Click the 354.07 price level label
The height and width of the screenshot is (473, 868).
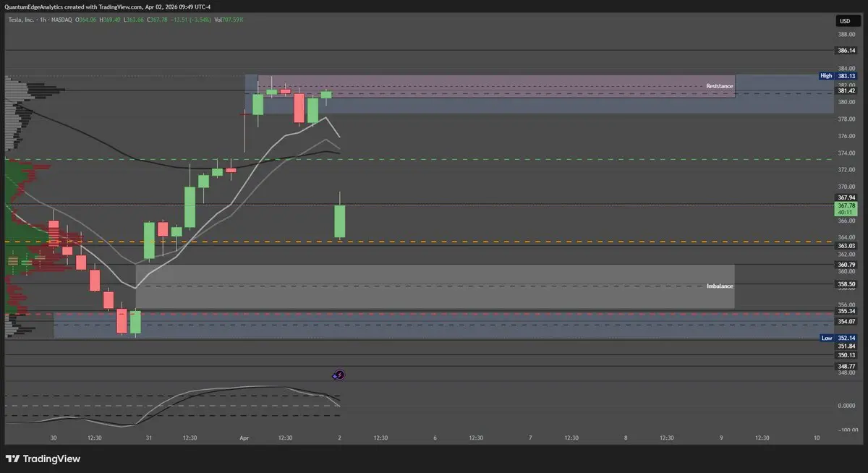click(x=846, y=321)
